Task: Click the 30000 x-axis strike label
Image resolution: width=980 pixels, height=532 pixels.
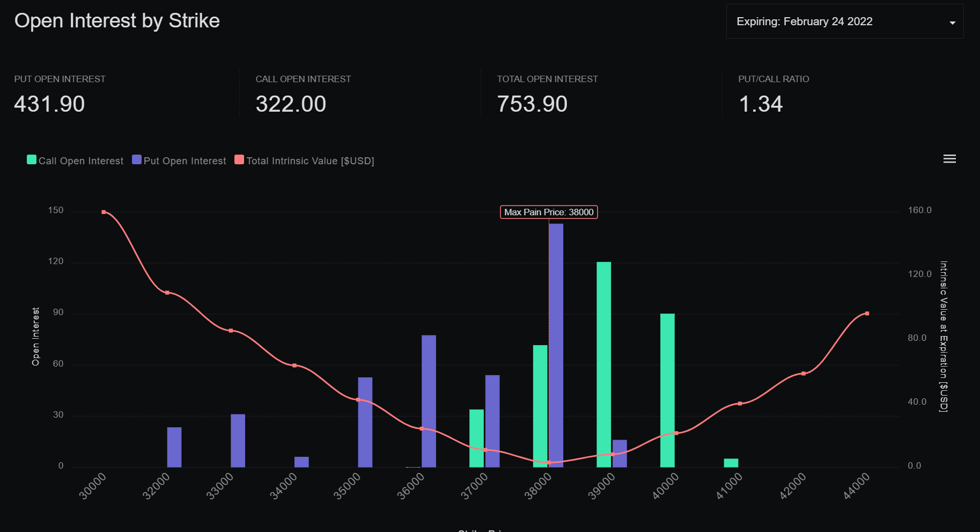Action: 93,486
